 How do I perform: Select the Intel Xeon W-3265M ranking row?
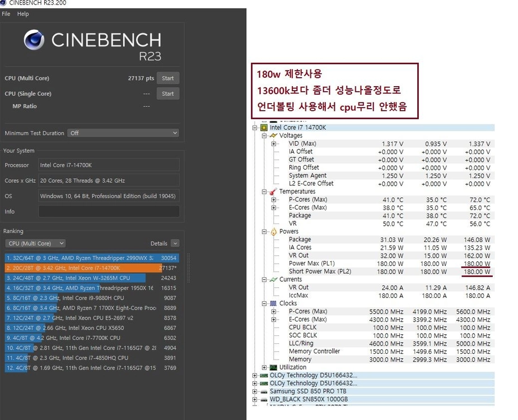92,278
